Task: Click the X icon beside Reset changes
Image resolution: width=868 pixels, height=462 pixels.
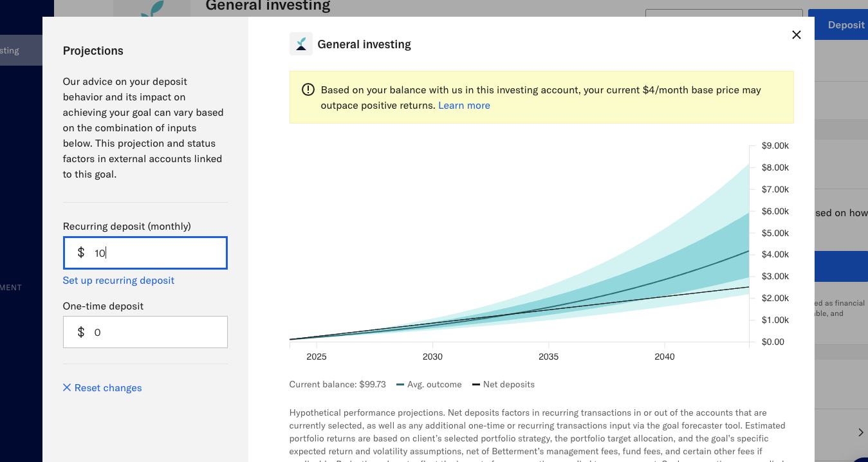Action: pyautogui.click(x=67, y=387)
